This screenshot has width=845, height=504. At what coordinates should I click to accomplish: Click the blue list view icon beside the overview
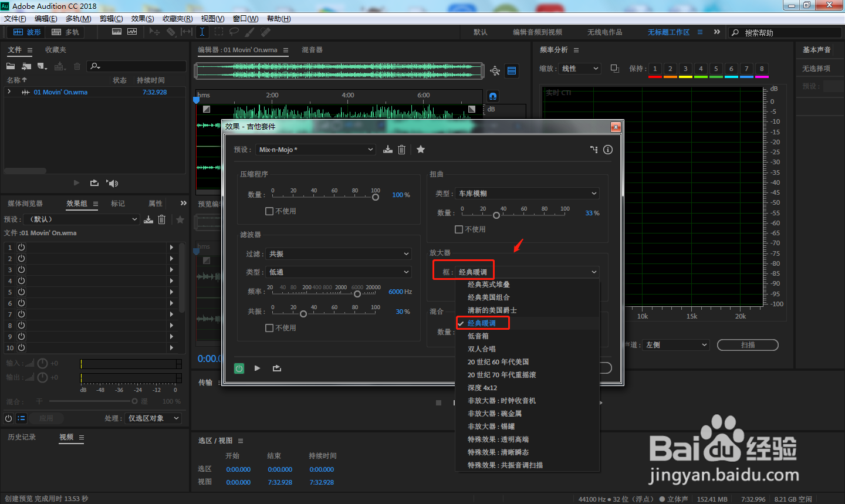coord(512,71)
